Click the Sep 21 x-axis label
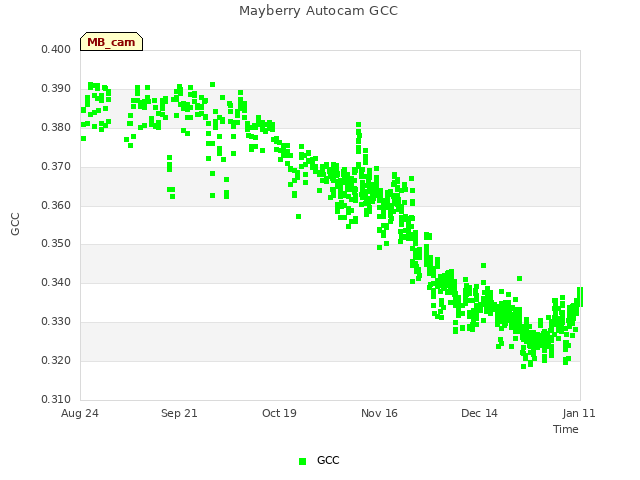640x480 pixels. [x=179, y=413]
